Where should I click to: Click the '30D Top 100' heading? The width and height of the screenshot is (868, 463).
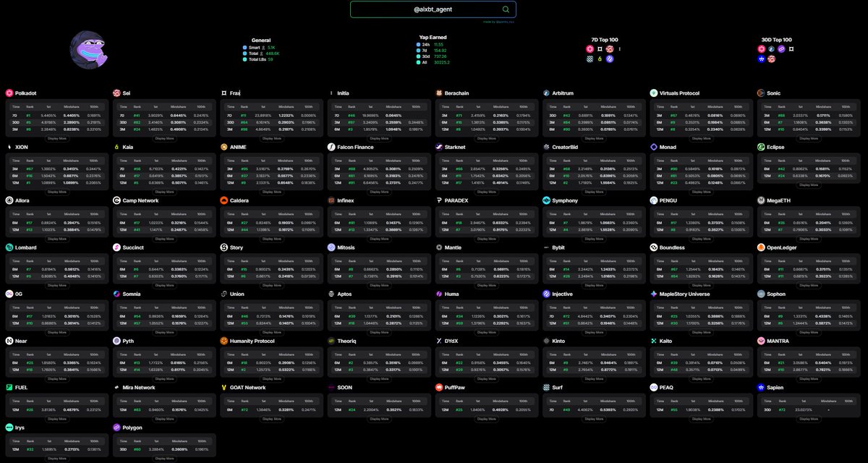776,40
